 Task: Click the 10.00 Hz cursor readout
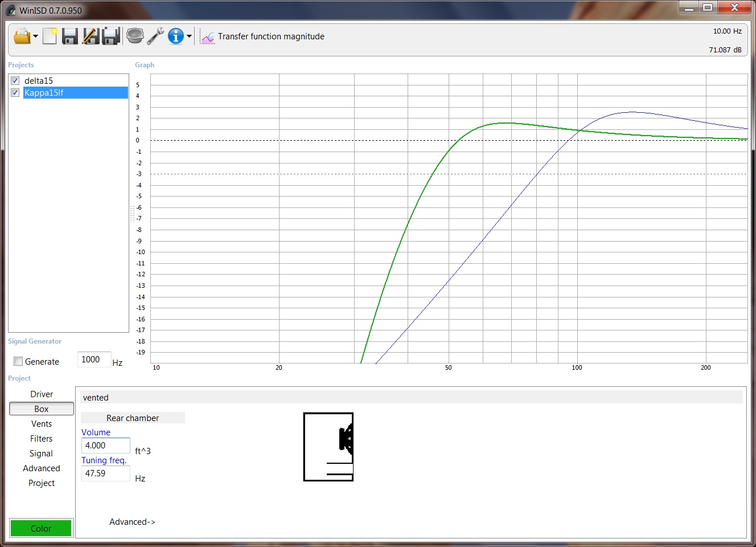click(728, 31)
